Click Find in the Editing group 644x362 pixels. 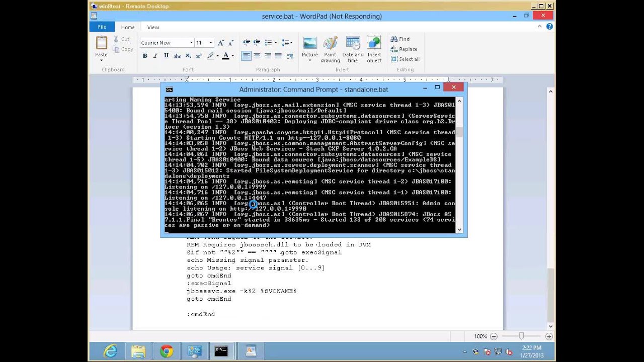pos(400,39)
